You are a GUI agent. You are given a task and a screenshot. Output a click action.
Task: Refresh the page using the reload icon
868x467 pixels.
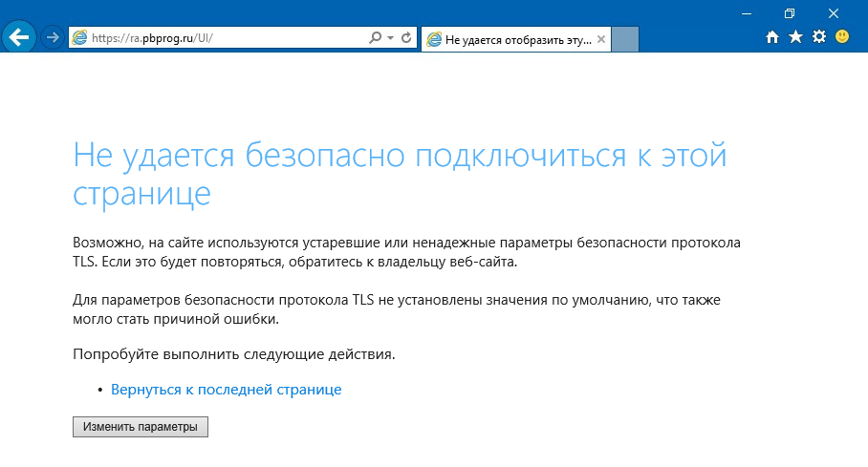click(406, 38)
